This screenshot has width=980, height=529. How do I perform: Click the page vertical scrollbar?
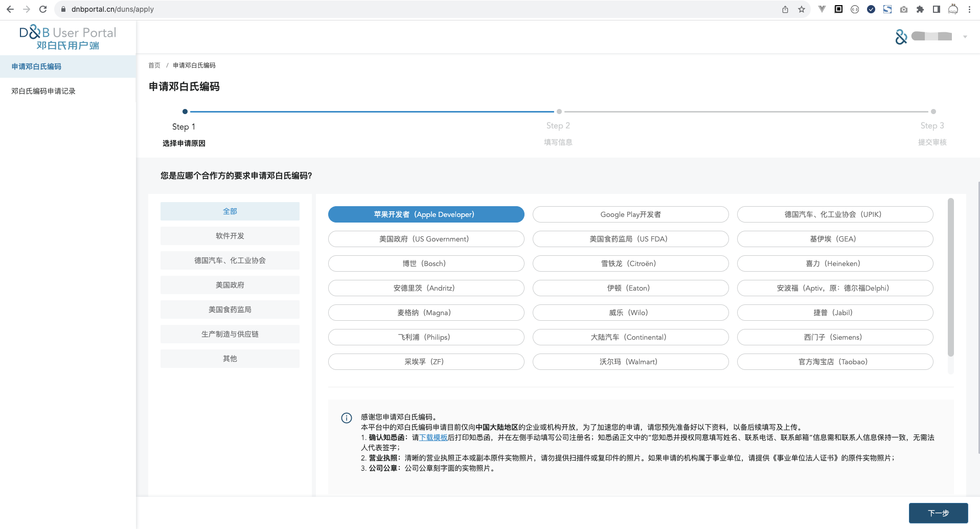978,317
